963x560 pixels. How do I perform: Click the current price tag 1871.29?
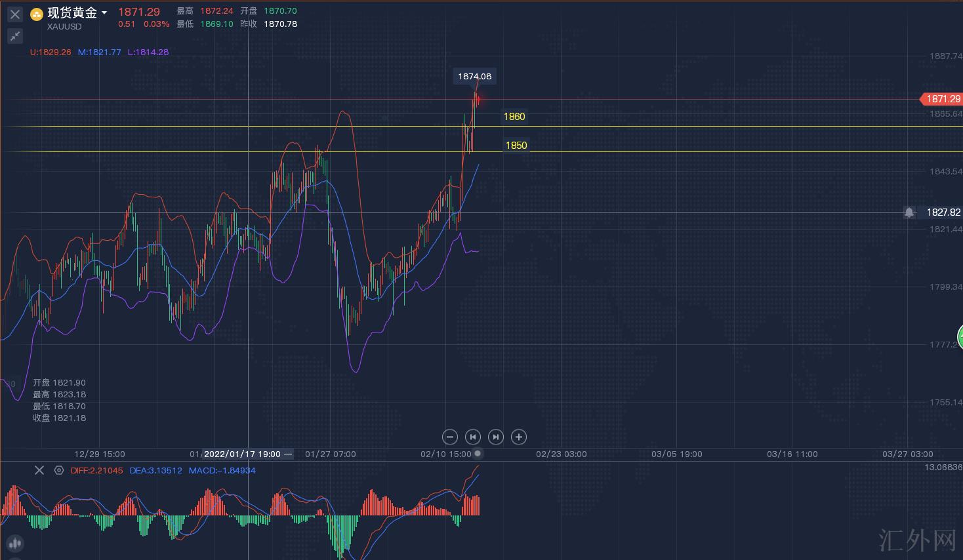[x=942, y=99]
